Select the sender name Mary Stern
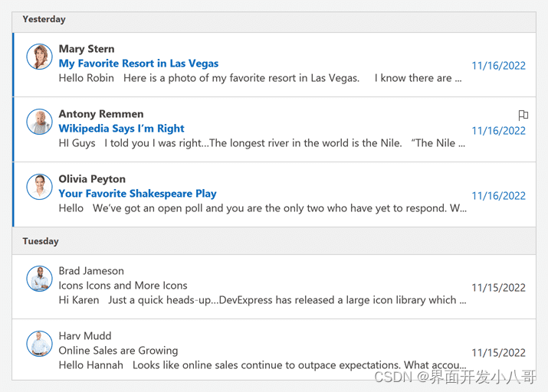Screen dimensions: 548x392 tap(87, 49)
